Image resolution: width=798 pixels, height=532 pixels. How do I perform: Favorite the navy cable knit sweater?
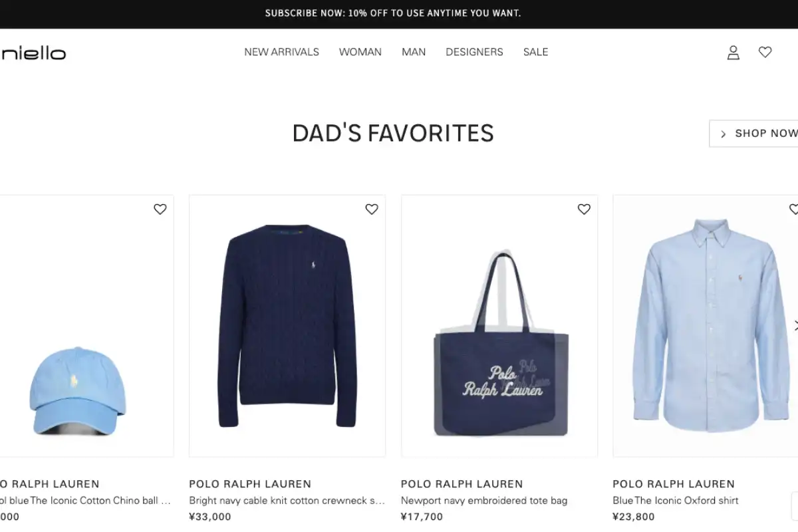[372, 209]
